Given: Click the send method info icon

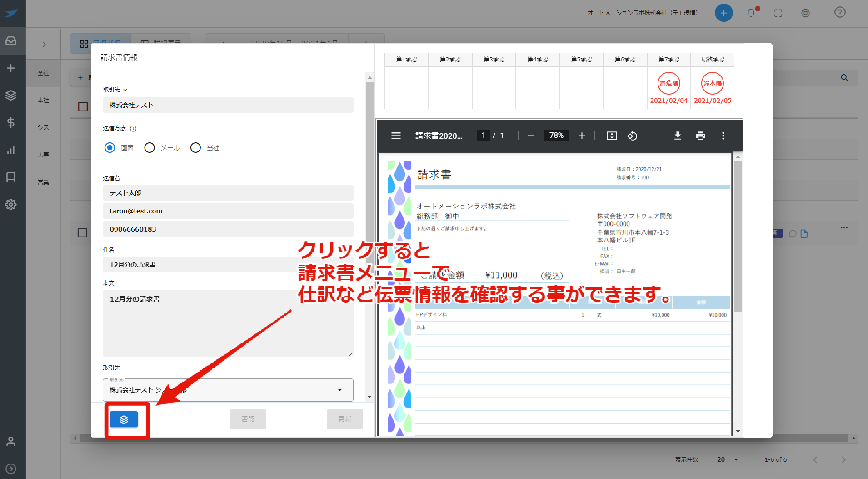Looking at the screenshot, I should click(x=133, y=129).
